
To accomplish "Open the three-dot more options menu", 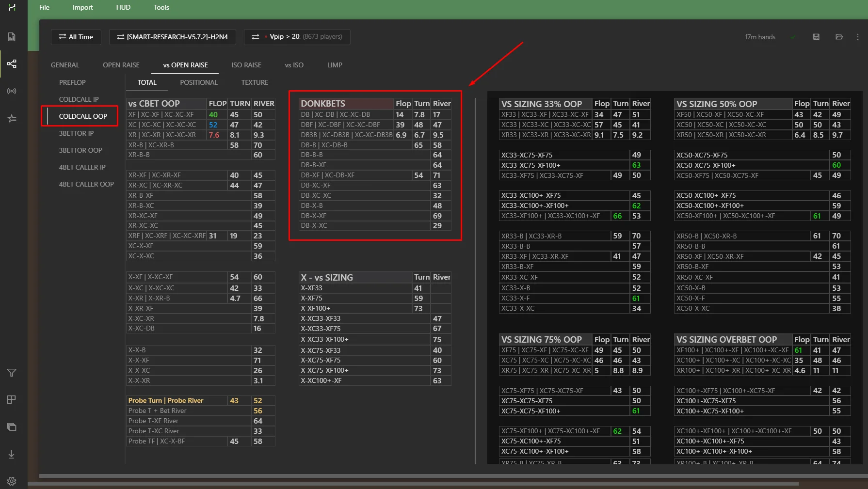I will pos(857,37).
